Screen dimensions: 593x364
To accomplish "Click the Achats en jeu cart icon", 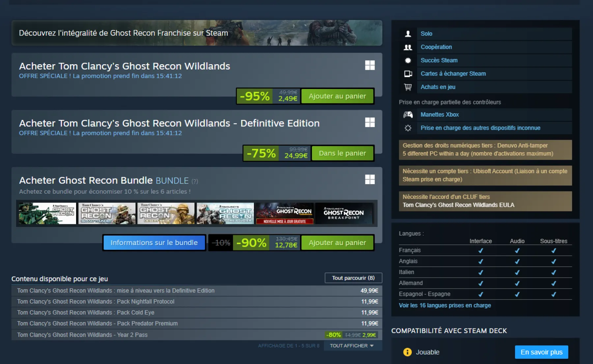I will 408,87.
